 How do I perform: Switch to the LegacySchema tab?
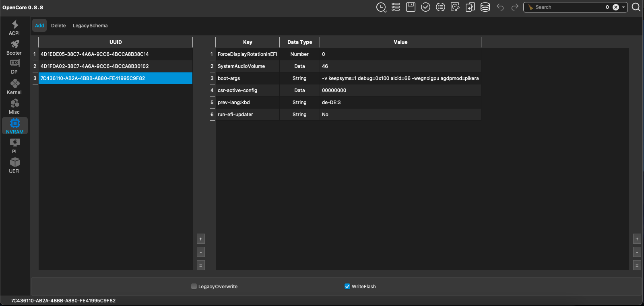tap(90, 26)
